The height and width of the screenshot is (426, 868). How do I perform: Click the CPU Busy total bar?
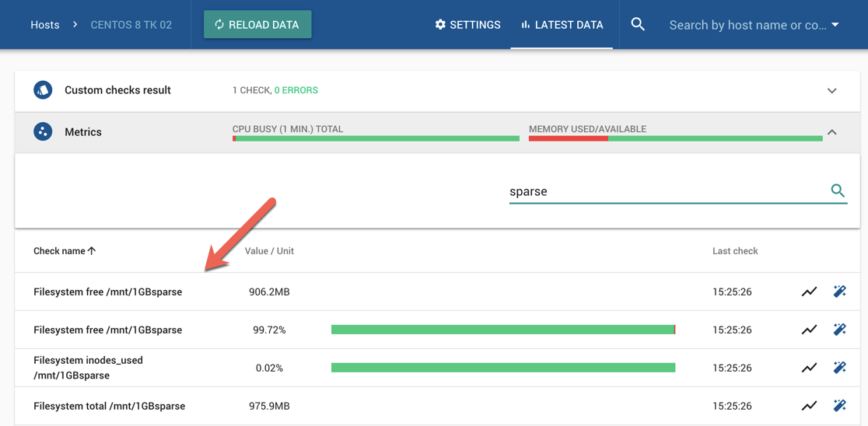point(376,138)
